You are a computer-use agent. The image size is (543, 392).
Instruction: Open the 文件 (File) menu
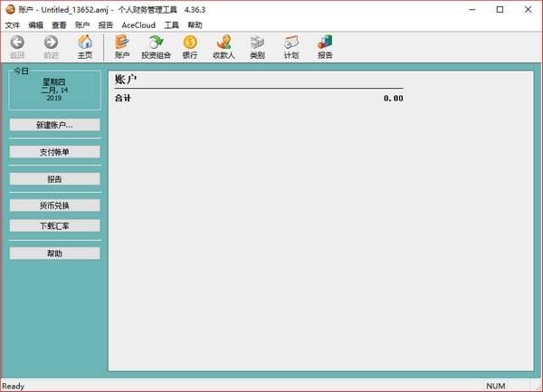click(x=13, y=25)
